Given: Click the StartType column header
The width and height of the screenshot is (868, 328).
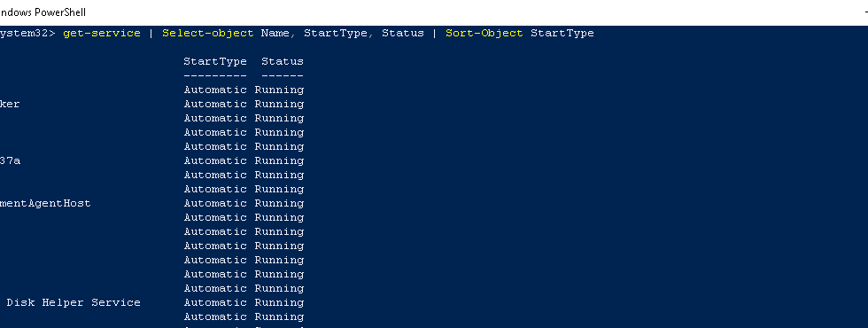Looking at the screenshot, I should [x=215, y=61].
